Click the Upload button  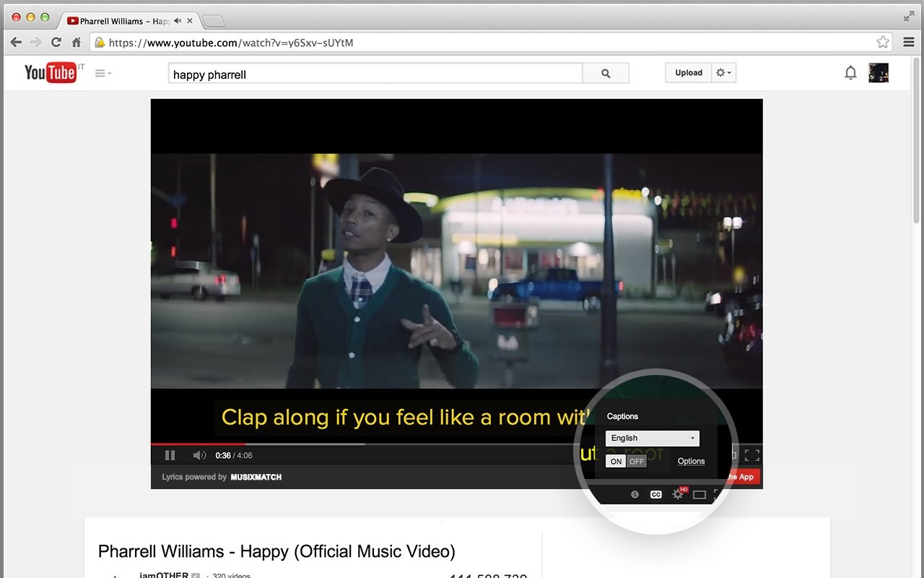(689, 72)
